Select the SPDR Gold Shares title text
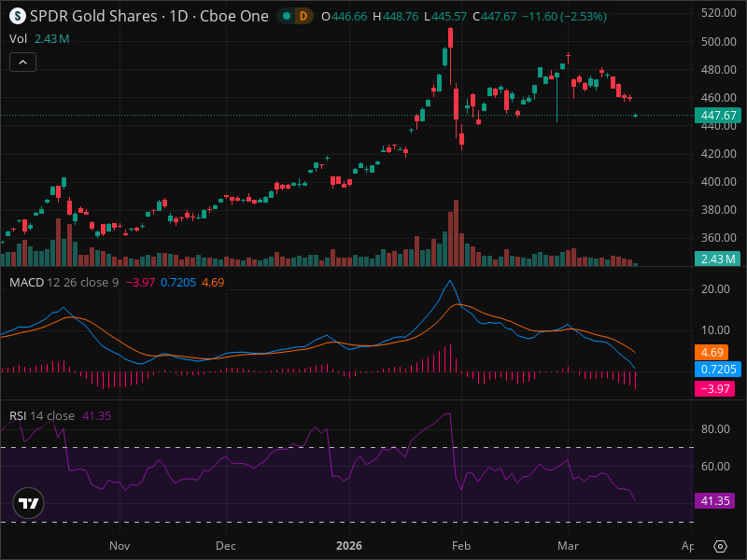747x560 pixels. [x=93, y=16]
